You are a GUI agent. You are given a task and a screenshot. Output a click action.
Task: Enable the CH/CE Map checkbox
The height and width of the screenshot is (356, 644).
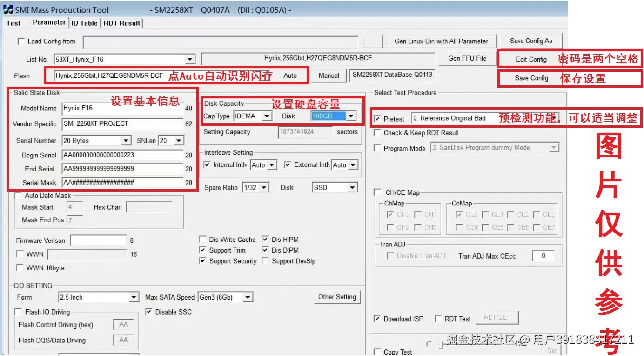coord(377,192)
